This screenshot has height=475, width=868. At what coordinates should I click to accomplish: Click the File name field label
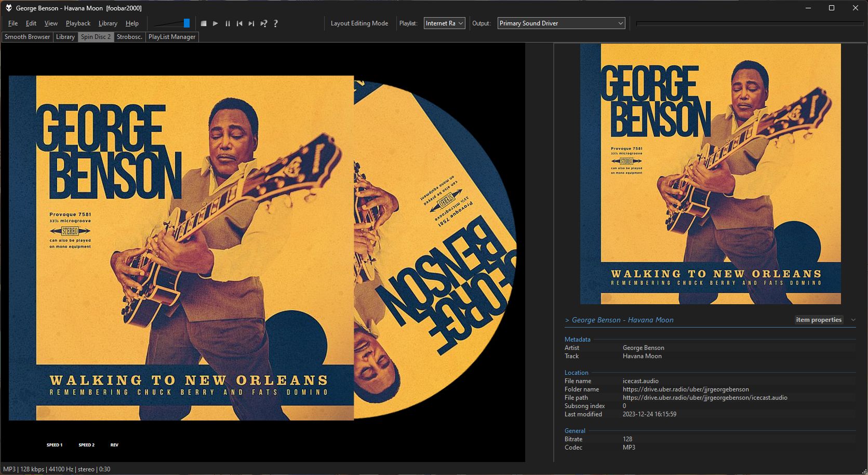pos(578,381)
